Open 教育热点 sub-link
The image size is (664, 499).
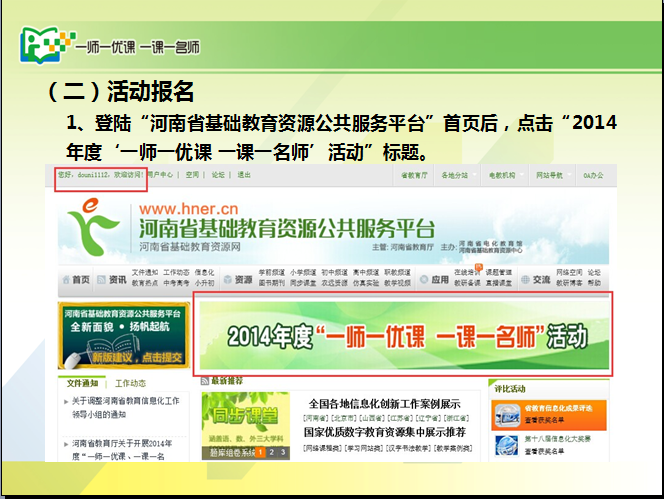pos(145,283)
